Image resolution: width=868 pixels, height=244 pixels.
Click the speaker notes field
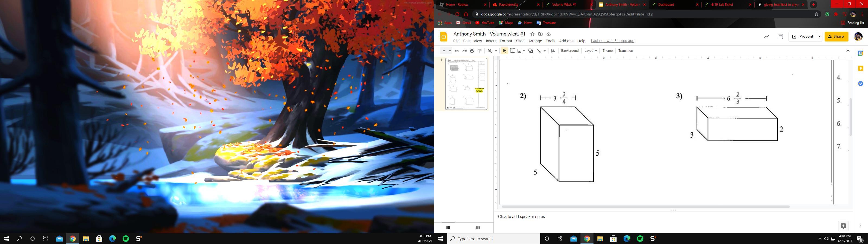click(x=673, y=217)
